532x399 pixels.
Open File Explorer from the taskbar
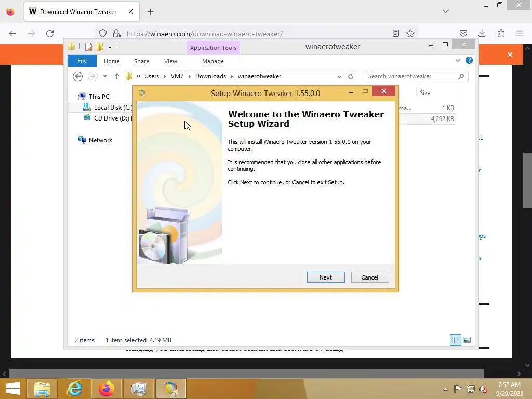tap(42, 389)
